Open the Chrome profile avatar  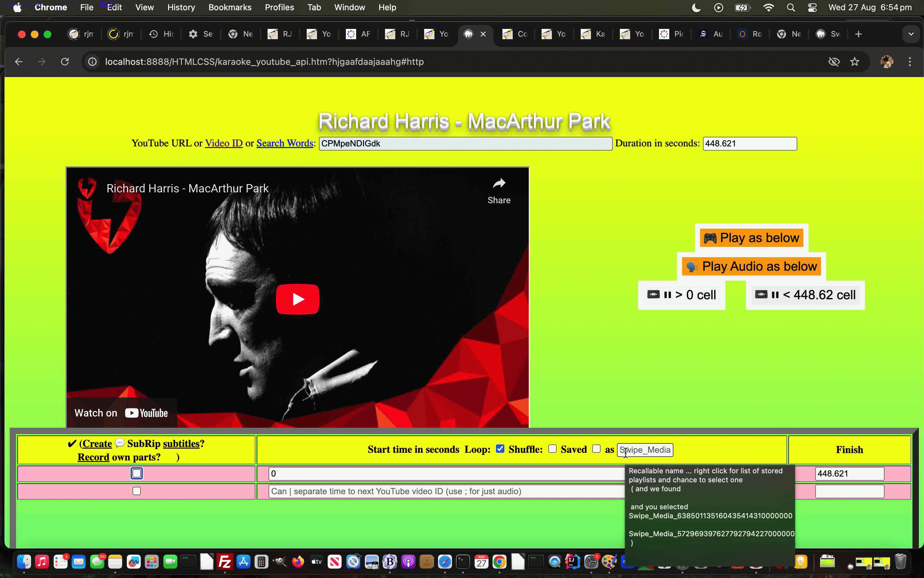[x=886, y=62]
